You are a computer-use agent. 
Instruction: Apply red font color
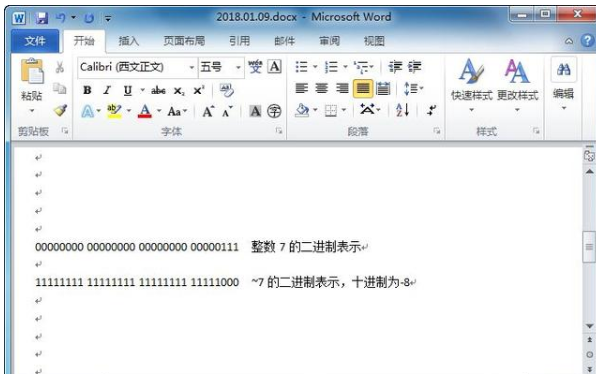pyautogui.click(x=145, y=111)
